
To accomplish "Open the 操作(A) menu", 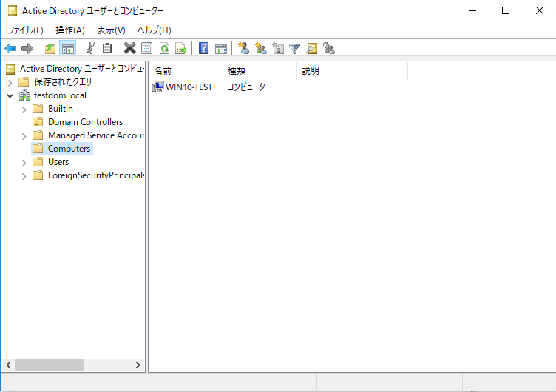I will 70,30.
